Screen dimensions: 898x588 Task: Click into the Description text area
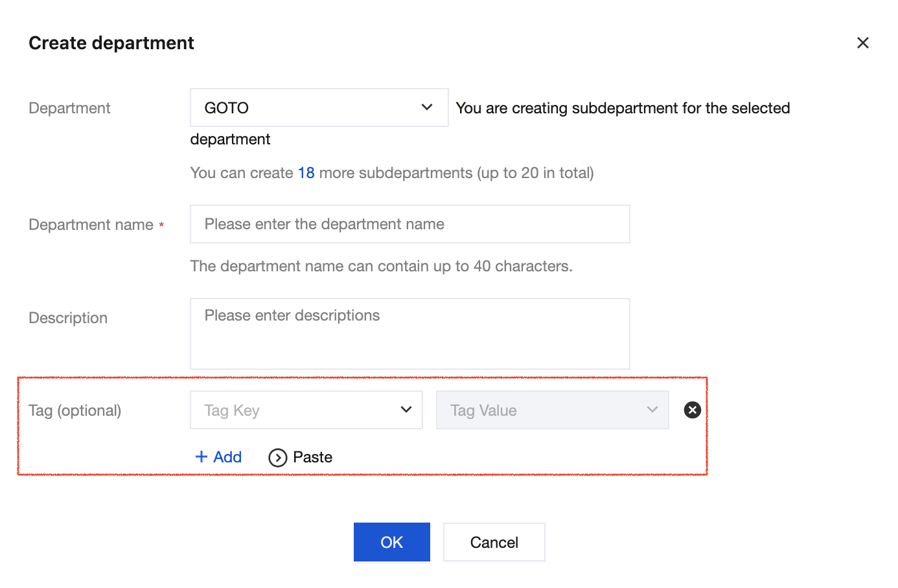tap(409, 334)
